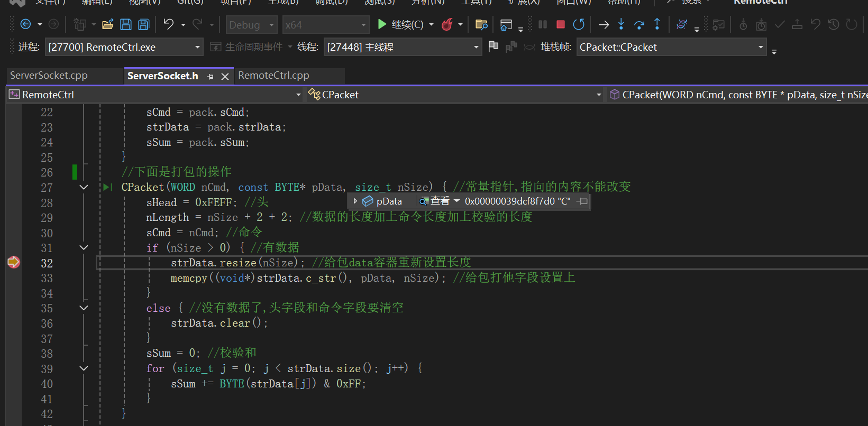Open the process dropdown showing RemoteCtrl.exe
The image size is (868, 426).
(124, 47)
